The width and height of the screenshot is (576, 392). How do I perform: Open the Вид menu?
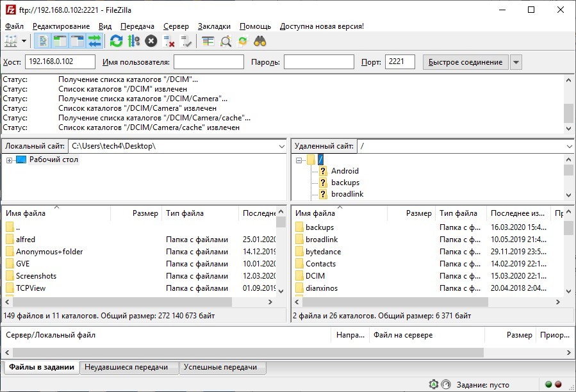pyautogui.click(x=105, y=26)
